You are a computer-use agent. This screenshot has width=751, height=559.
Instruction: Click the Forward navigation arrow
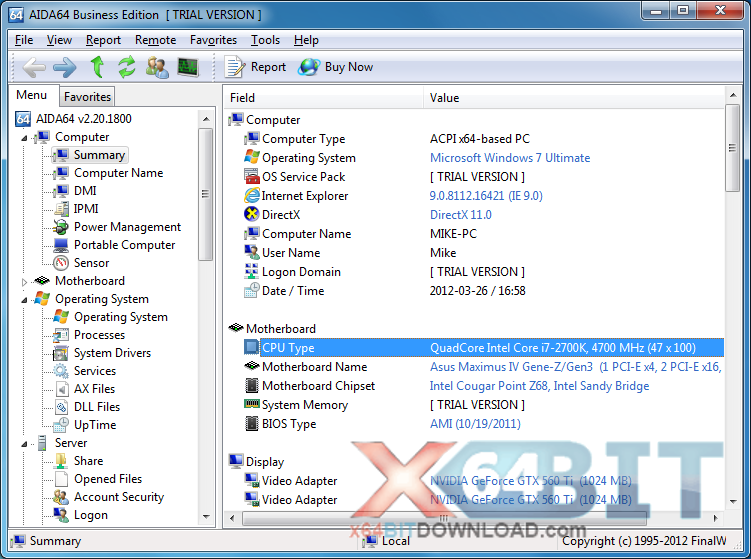click(x=65, y=67)
